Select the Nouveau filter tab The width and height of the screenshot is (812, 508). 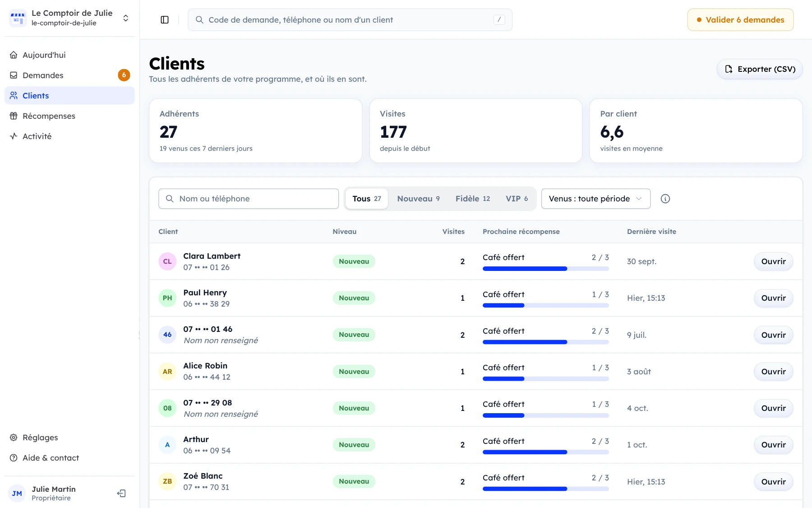pyautogui.click(x=419, y=199)
